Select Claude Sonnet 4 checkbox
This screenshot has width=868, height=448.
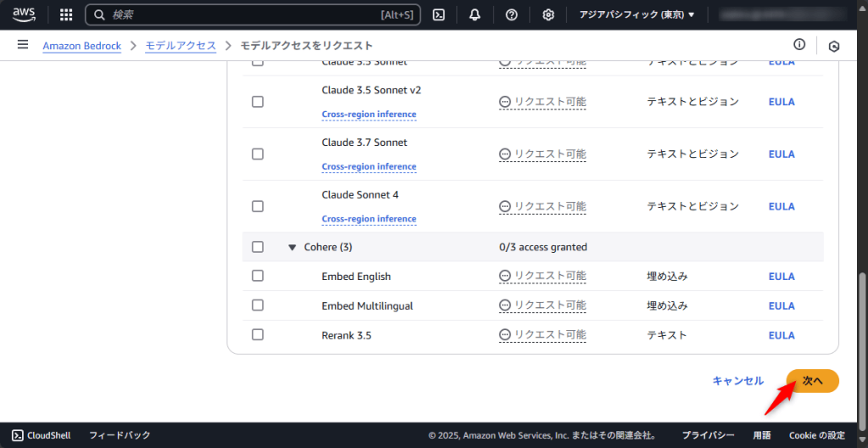258,206
